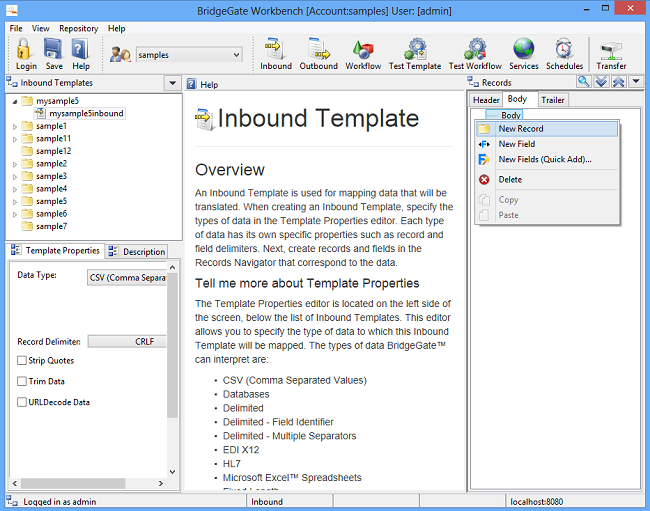650x511 pixels.
Task: Click the Inbound Templates panel header icon
Action: 12,82
